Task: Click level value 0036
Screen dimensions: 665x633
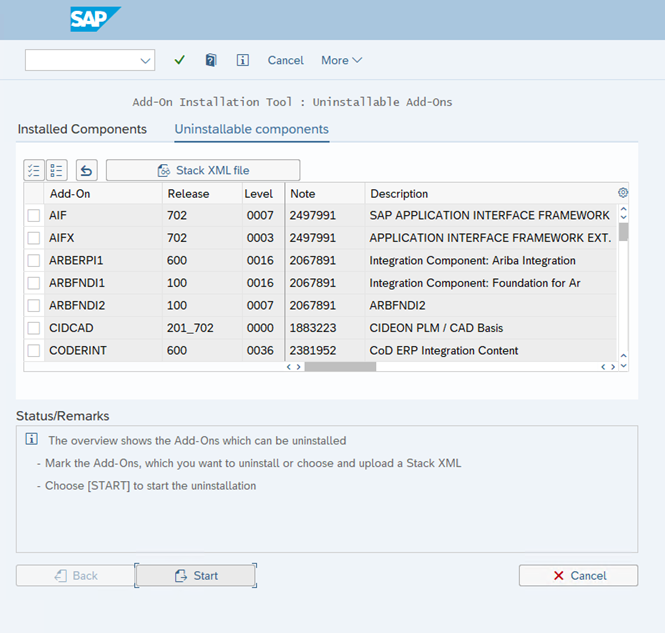Action: (260, 351)
